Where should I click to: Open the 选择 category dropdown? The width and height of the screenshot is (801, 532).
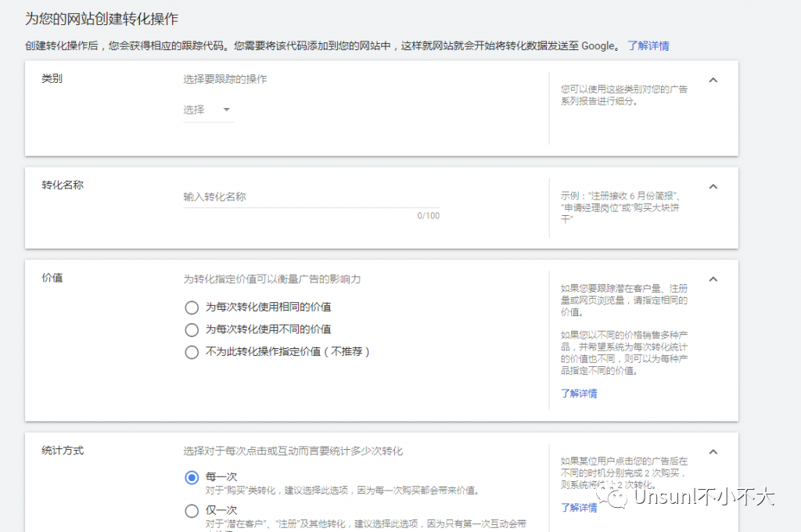pyautogui.click(x=208, y=110)
